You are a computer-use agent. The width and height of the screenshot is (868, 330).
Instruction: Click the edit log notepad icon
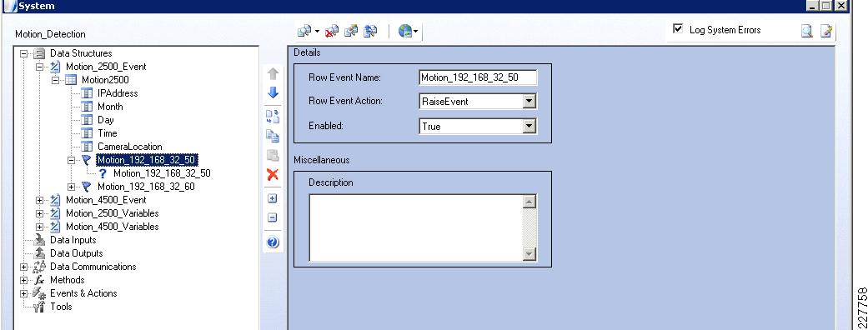pyautogui.click(x=826, y=31)
